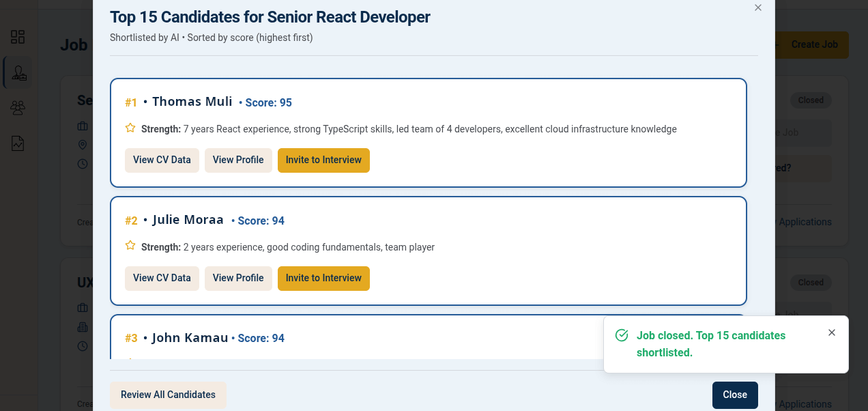Screen dimensions: 868x411
Task: Open the dashboard grid icon in sidebar
Action: coord(18,37)
